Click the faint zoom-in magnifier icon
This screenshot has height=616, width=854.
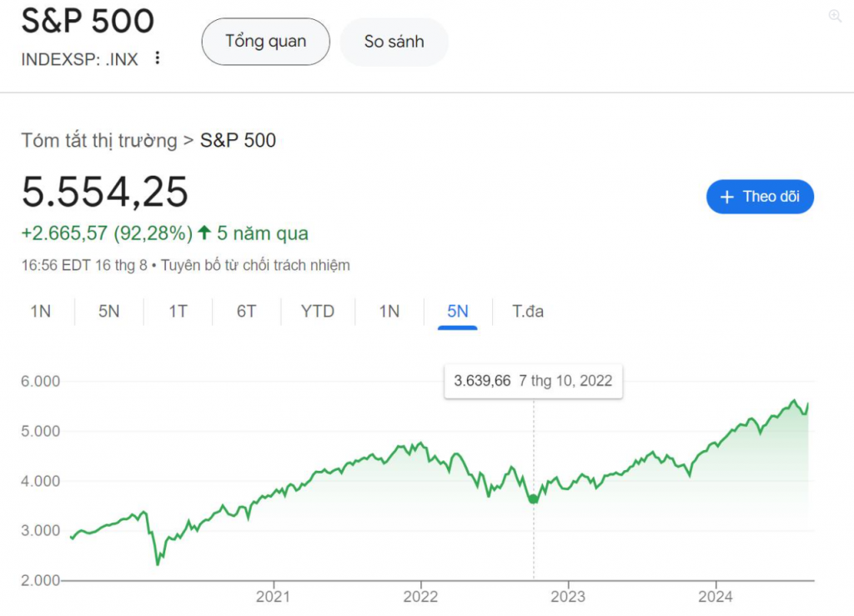(x=835, y=16)
